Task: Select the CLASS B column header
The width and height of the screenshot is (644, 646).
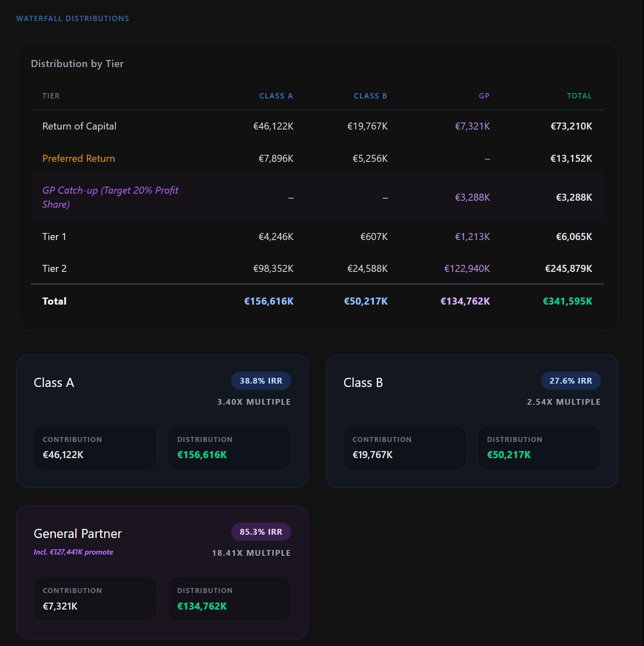Action: coord(371,96)
